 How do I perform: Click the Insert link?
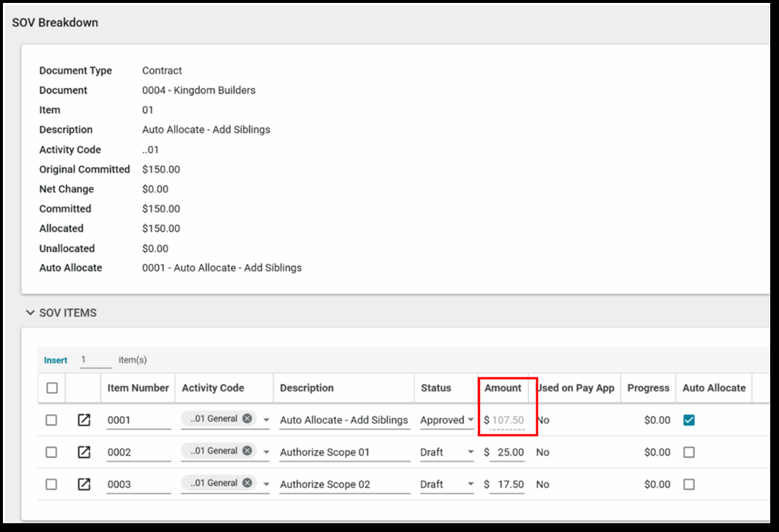click(x=56, y=361)
